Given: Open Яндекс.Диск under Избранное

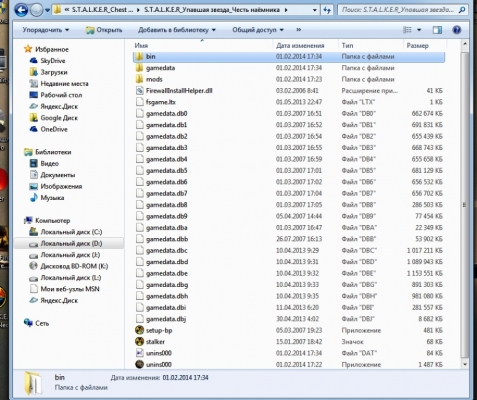Looking at the screenshot, I should coord(53,106).
